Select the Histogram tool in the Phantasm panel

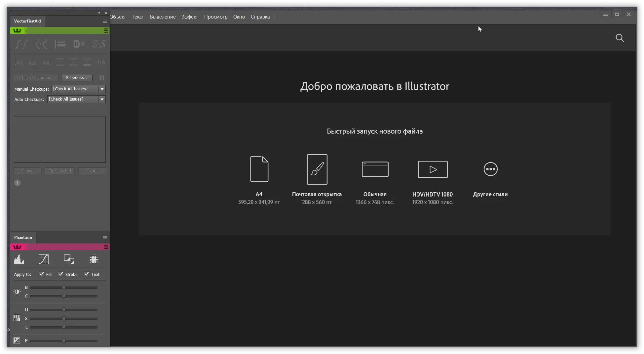pyautogui.click(x=19, y=259)
